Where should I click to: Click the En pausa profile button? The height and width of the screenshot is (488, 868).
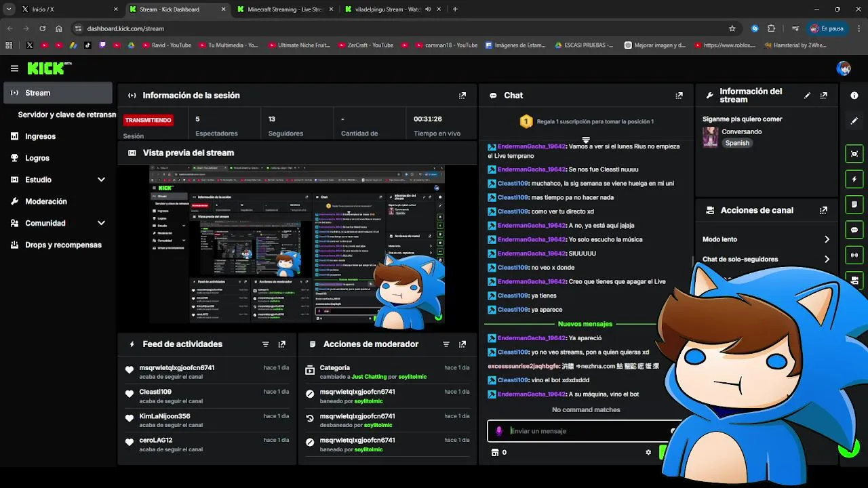(827, 28)
